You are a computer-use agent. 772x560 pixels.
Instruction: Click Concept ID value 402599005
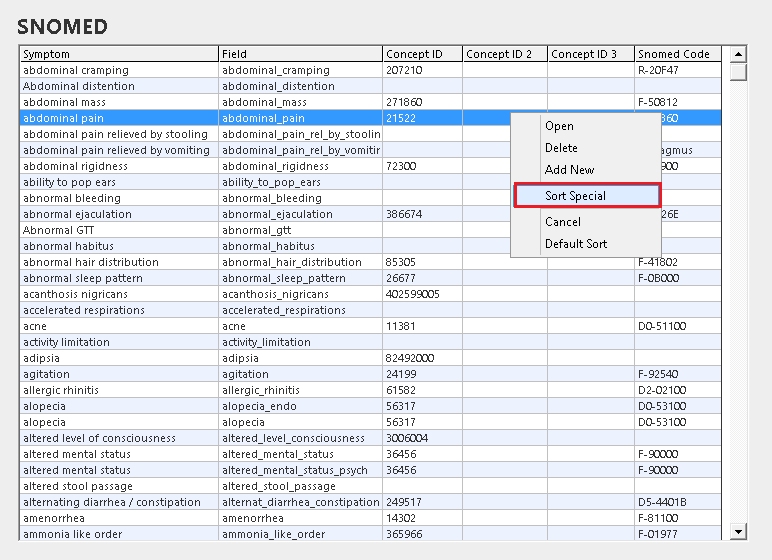pos(422,294)
